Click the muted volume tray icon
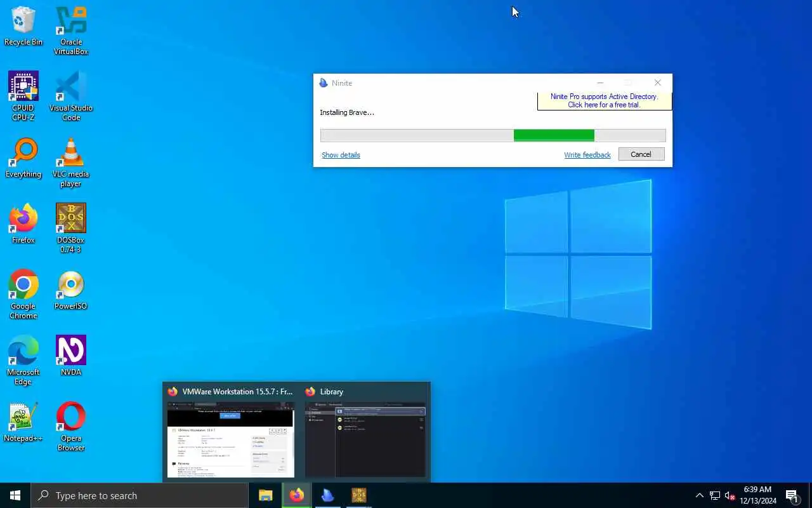812x508 pixels. (730, 495)
